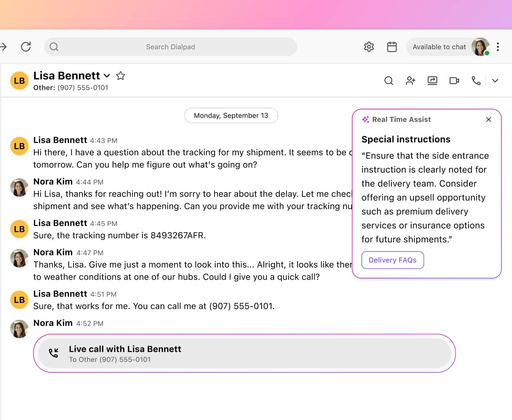
Task: Click the incoming call icon on the live call banner
Action: 53,352
